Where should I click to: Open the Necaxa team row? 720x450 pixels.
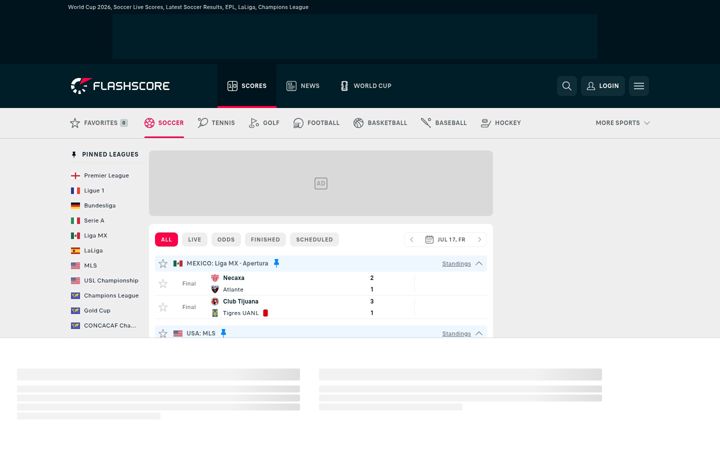[228, 278]
